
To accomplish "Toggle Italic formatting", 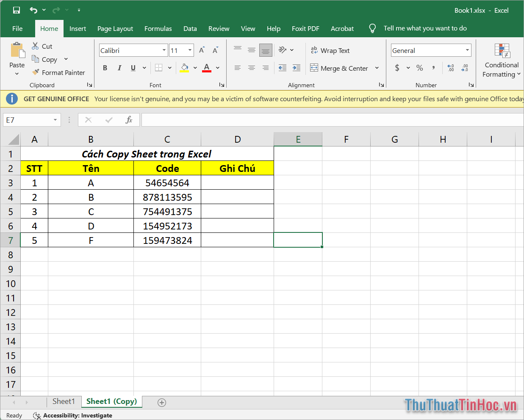I will tap(119, 68).
